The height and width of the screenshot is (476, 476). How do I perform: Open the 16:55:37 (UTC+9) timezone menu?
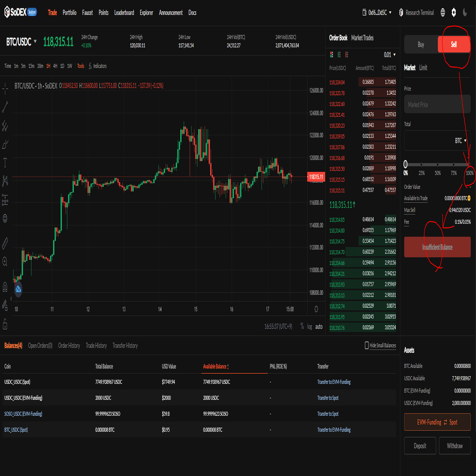[x=278, y=326]
